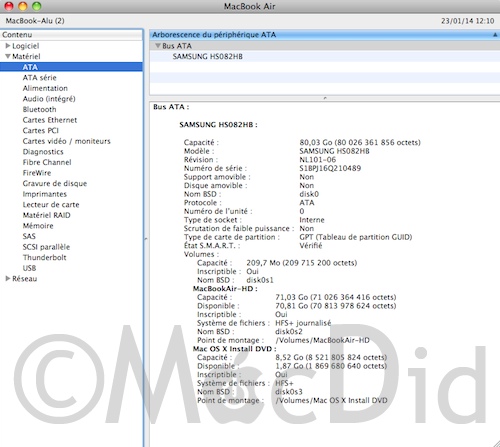
Task: Open Alimentation in the sidebar
Action: (45, 88)
